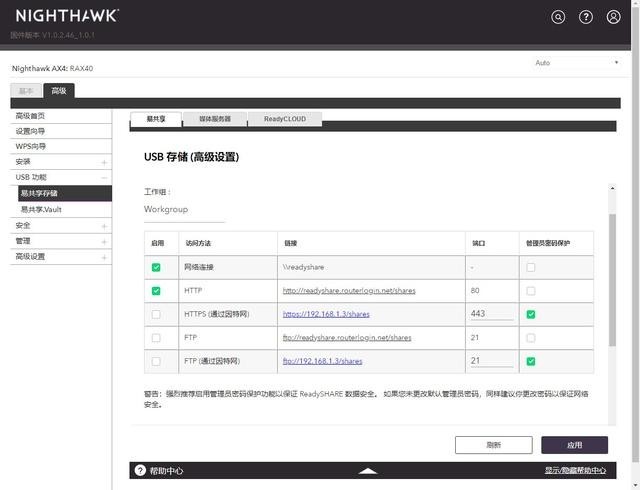Expand help center with up arrow

pos(368,471)
